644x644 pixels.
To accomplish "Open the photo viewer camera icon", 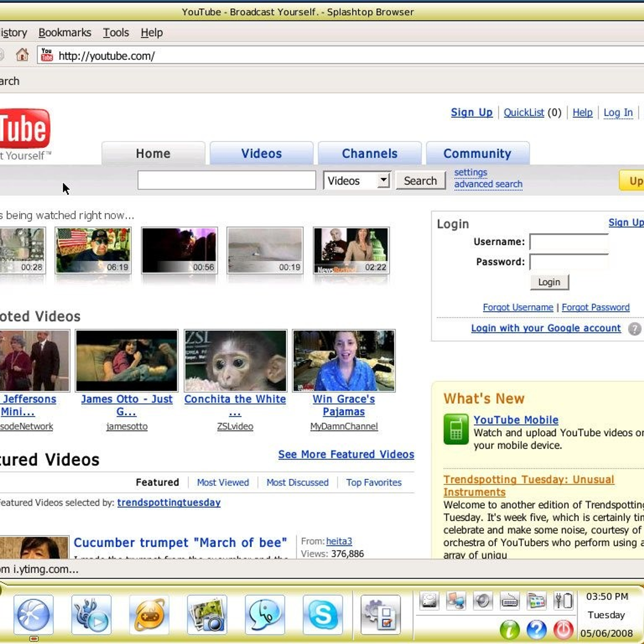I will 207,615.
